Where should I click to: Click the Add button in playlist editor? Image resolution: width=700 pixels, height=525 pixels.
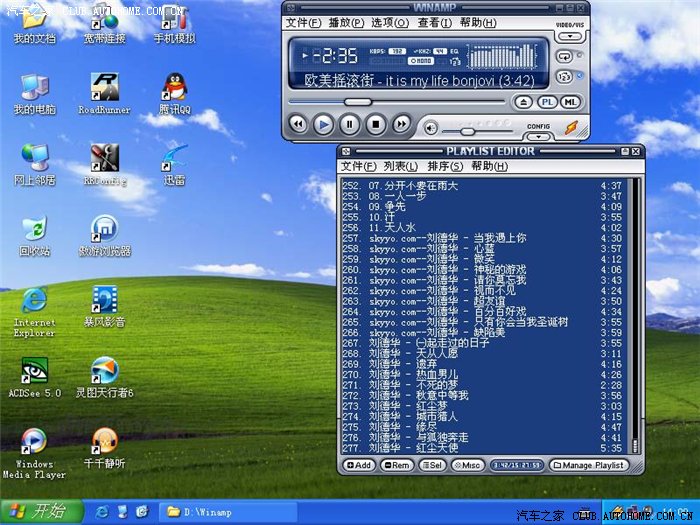click(359, 465)
